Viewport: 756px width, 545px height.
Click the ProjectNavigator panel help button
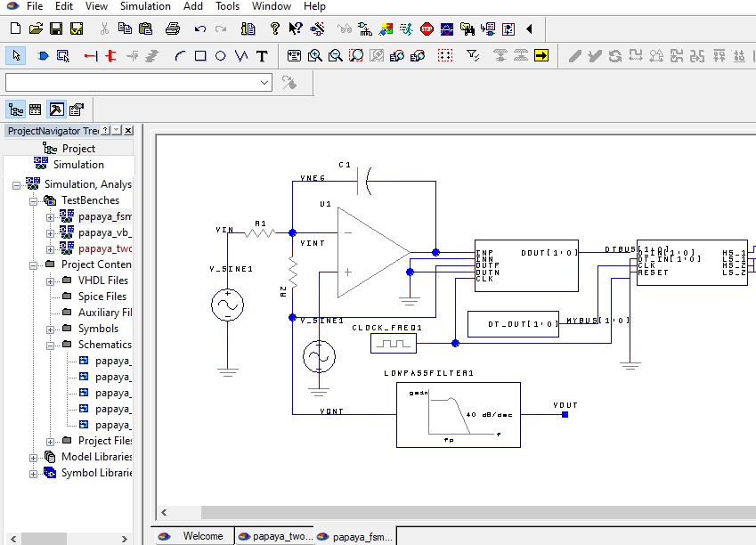pos(106,130)
